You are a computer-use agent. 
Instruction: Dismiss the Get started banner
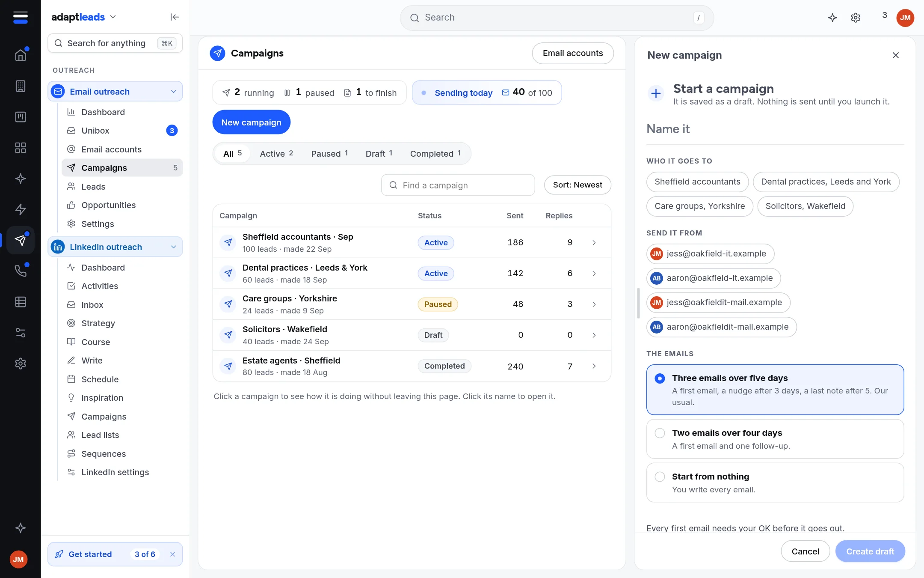coord(172,554)
